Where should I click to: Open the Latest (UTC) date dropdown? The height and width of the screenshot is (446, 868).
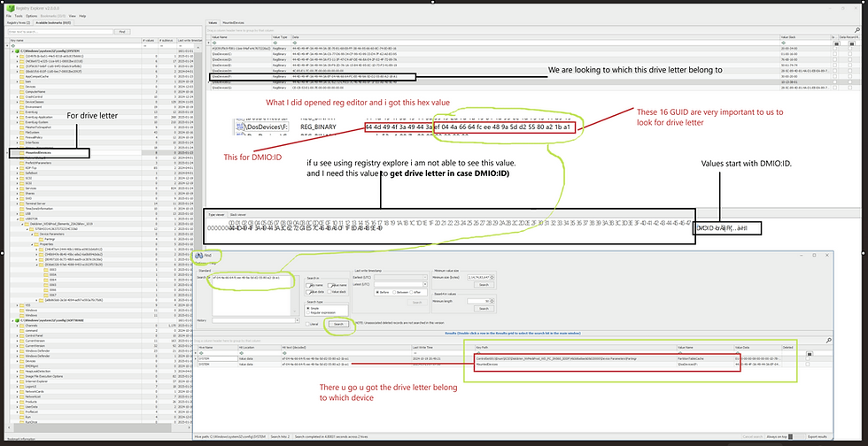[x=424, y=284]
